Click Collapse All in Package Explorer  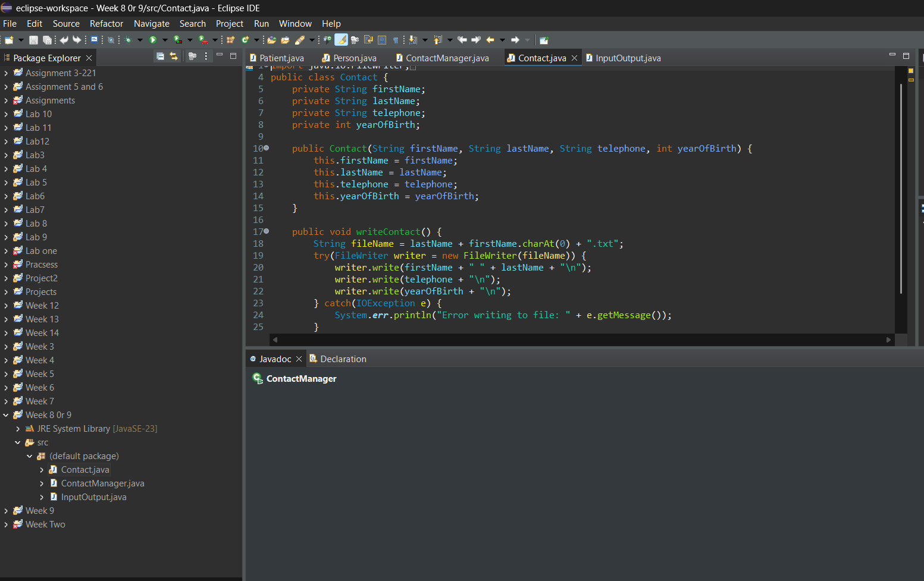point(160,56)
